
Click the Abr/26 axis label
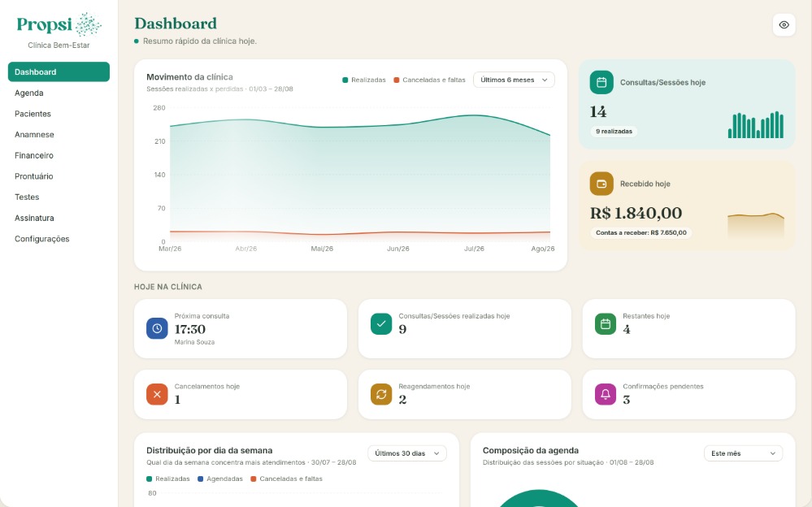pos(246,249)
